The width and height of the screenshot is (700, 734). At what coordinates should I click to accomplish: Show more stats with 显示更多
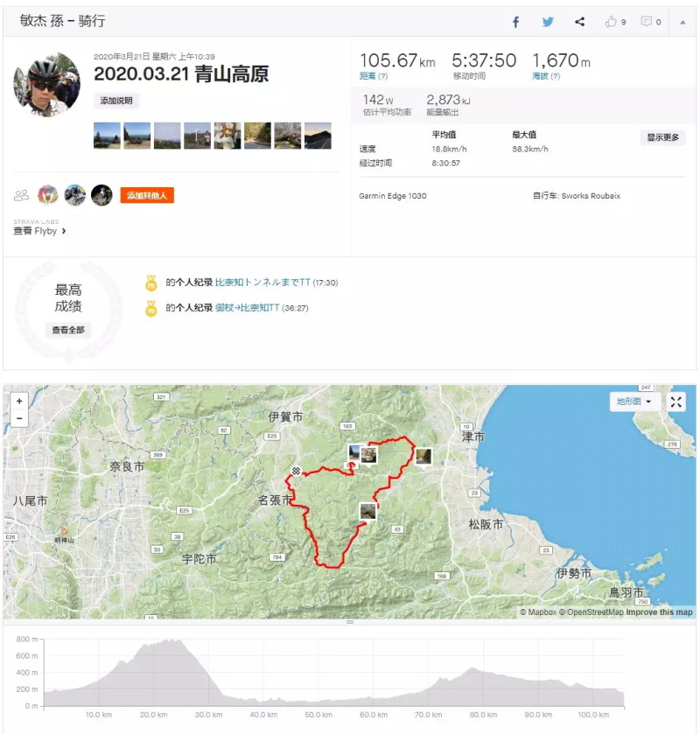click(x=662, y=137)
